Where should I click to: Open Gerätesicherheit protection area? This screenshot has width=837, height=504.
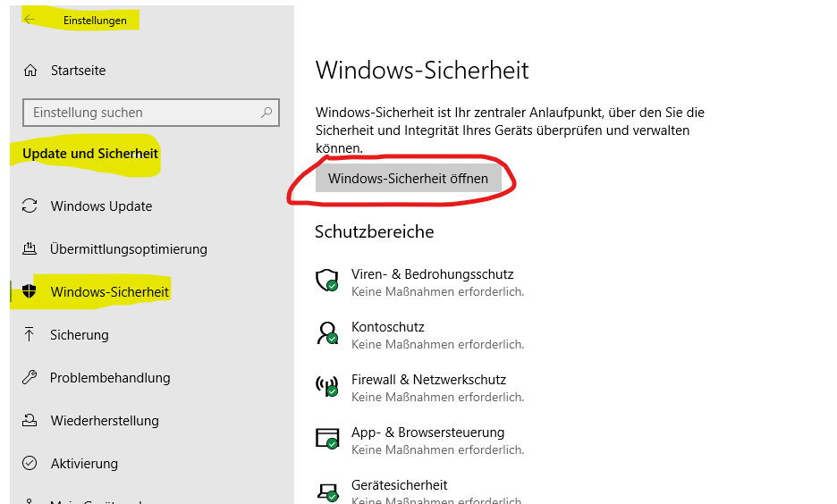[x=400, y=485]
